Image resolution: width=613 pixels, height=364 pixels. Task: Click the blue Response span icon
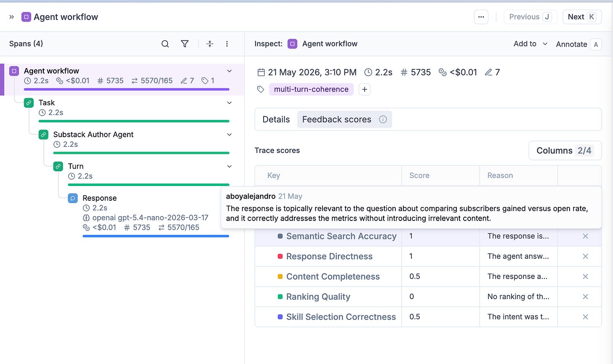coord(73,198)
